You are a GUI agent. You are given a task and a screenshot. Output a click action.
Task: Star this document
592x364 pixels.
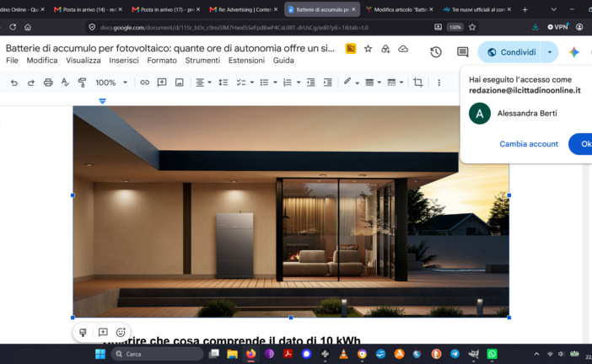pyautogui.click(x=369, y=49)
